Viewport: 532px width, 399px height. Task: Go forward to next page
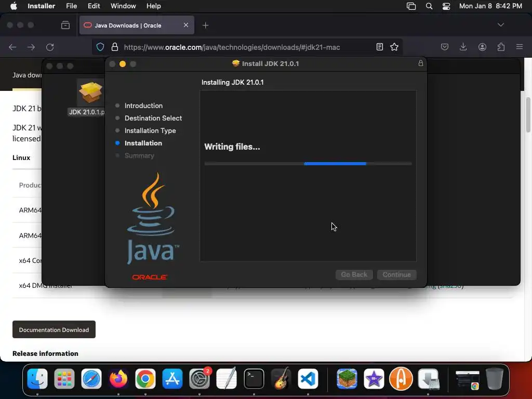click(31, 47)
